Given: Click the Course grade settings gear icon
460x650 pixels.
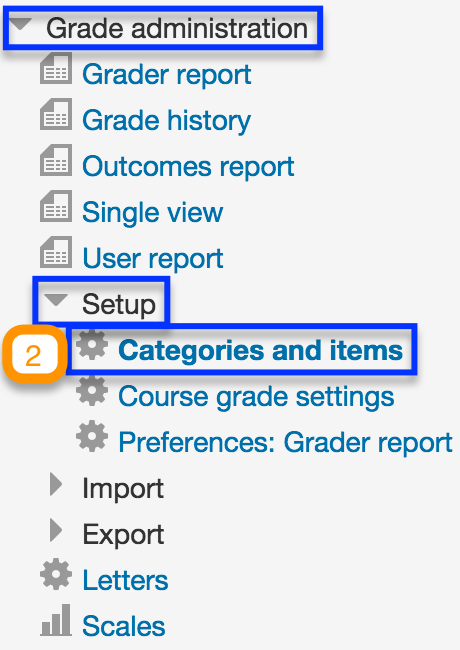Looking at the screenshot, I should 92,390.
